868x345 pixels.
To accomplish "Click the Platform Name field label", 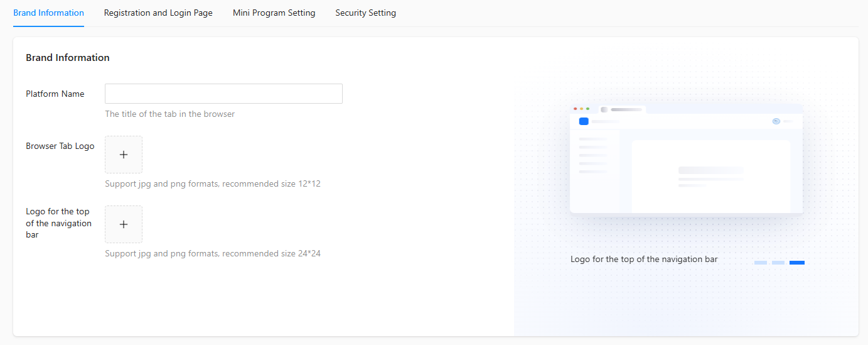I will (55, 94).
